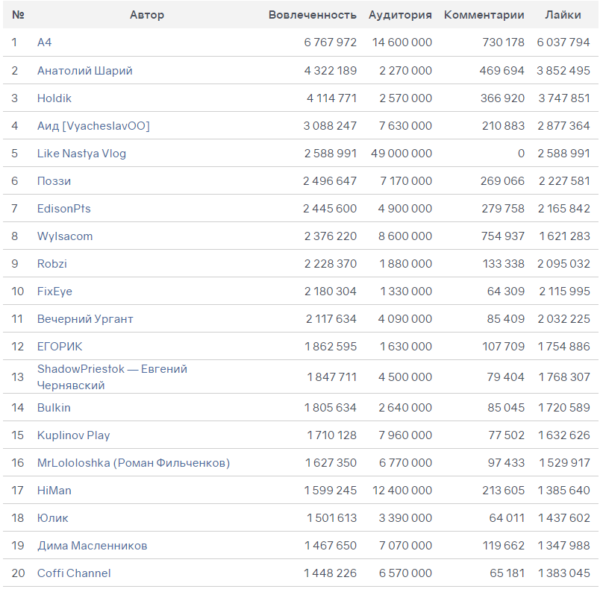Open the Bulkin author link
Screen dimensions: 600x589
click(x=54, y=408)
